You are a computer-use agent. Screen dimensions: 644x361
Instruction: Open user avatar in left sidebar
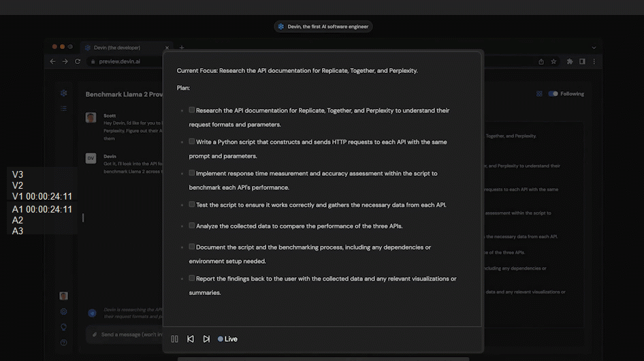point(64,296)
